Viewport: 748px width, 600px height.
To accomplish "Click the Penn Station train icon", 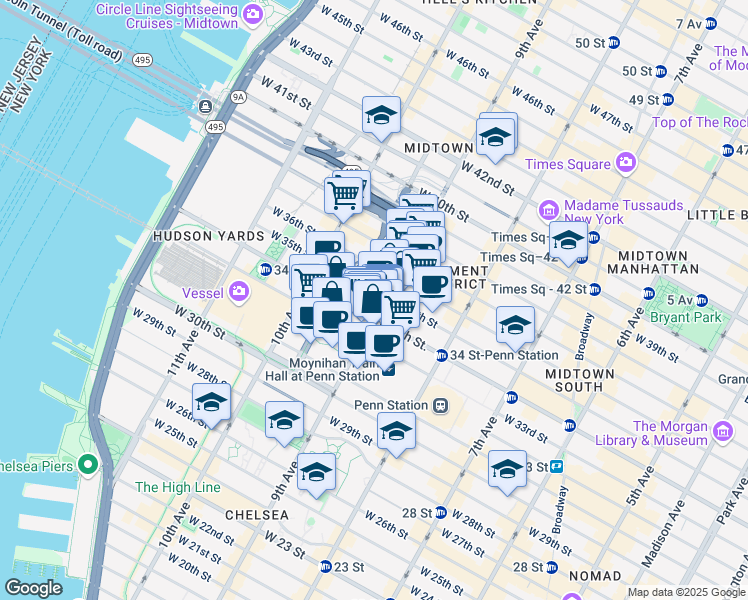I will click(440, 405).
